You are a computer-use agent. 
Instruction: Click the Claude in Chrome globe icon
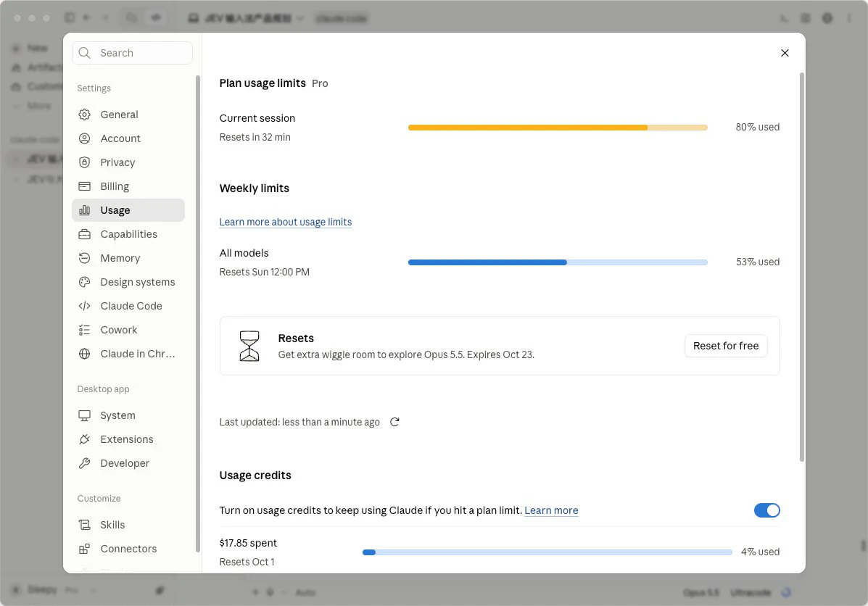point(84,354)
